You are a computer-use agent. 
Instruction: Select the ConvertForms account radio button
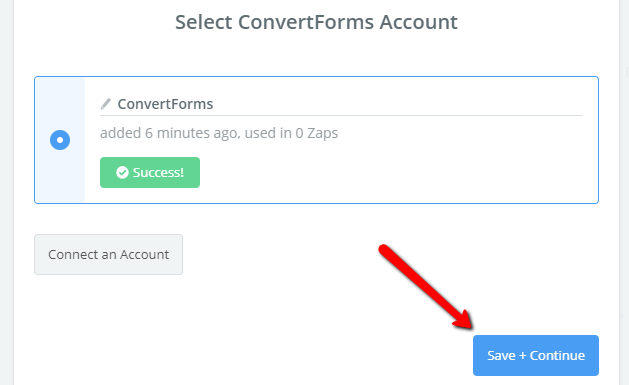click(x=60, y=140)
